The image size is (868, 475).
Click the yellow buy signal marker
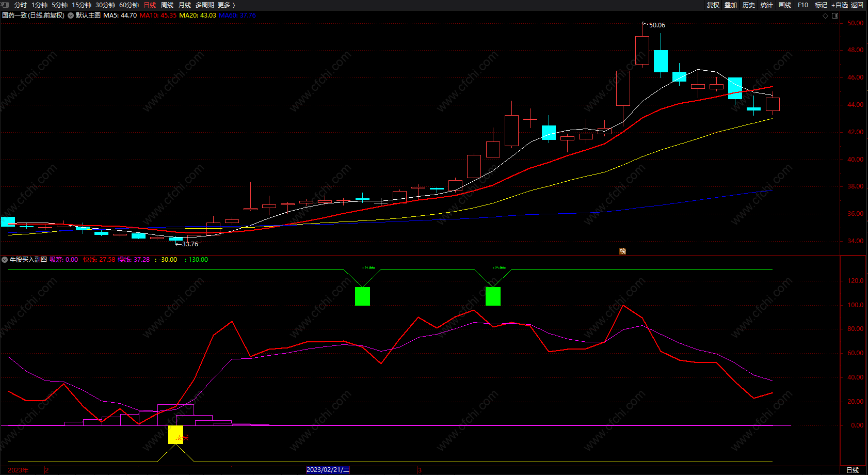click(175, 435)
